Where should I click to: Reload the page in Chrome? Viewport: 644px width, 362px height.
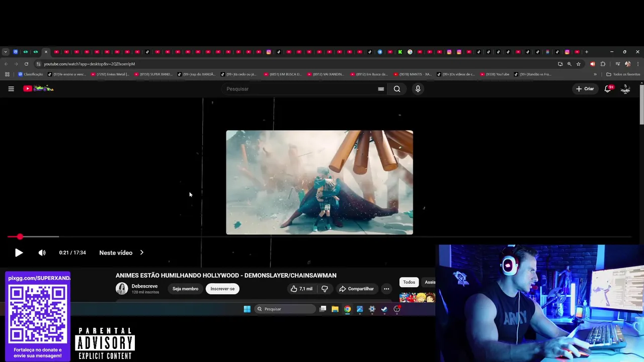click(x=26, y=64)
